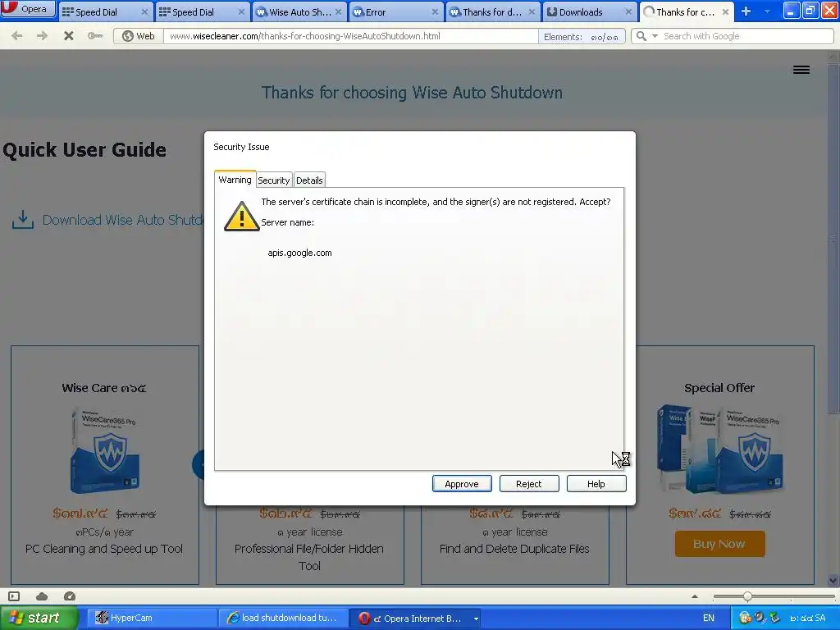Close the Downloads tab
This screenshot has height=630, width=840.
628,11
